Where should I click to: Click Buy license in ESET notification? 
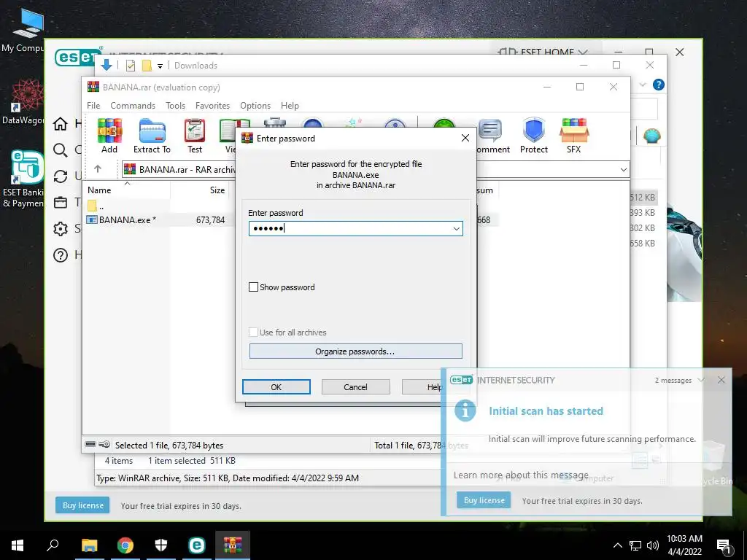pyautogui.click(x=484, y=500)
